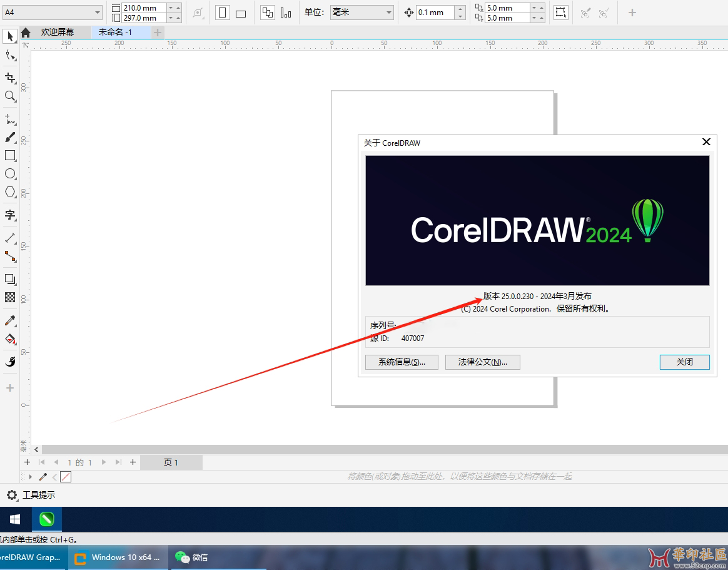Viewport: 728px width, 570px height.
Task: Open duplicate X 5.0 mm dropdown arrow
Action: point(534,8)
